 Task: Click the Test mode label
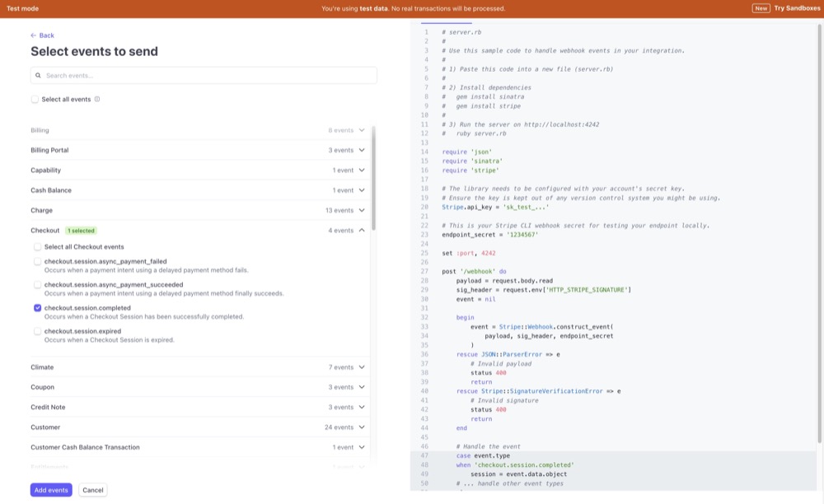click(22, 8)
